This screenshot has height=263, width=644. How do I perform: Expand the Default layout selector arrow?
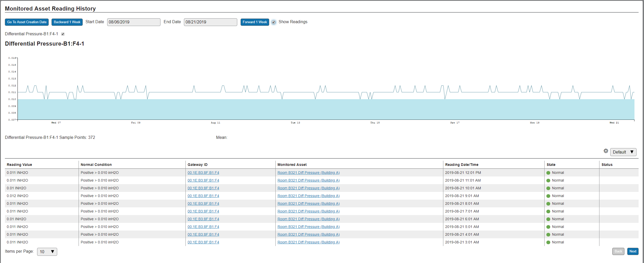pos(632,152)
